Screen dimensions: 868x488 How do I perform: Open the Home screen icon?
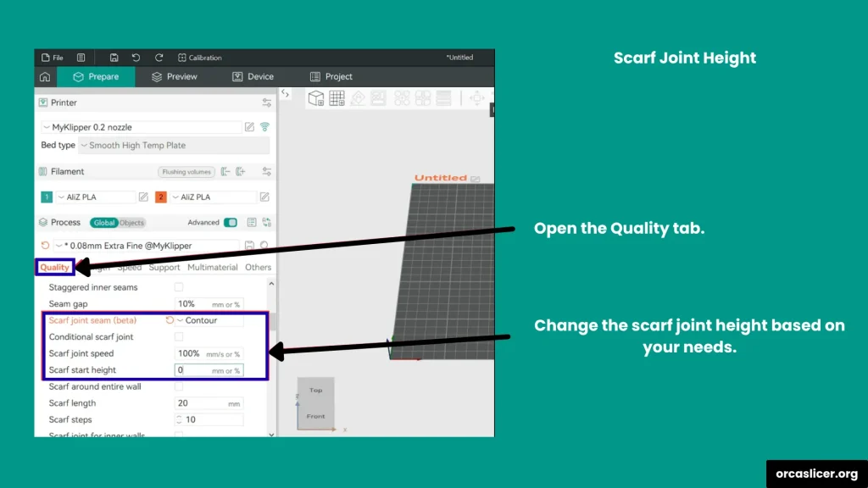(x=45, y=77)
